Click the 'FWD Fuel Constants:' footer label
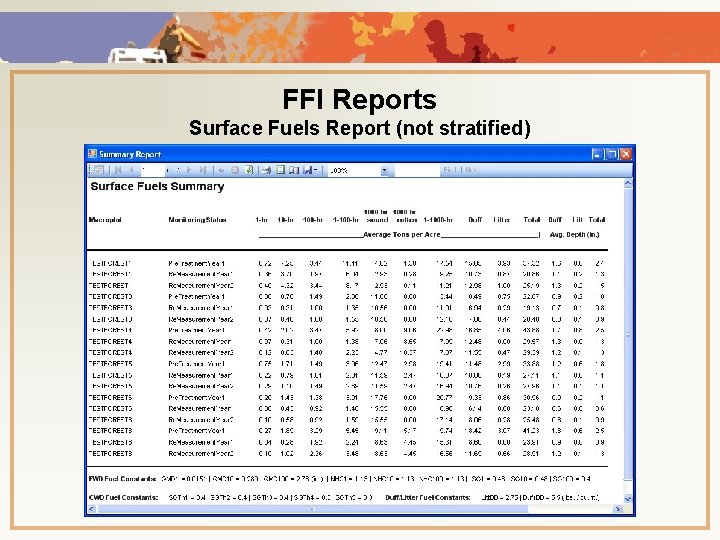This screenshot has height=540, width=720. [x=123, y=479]
